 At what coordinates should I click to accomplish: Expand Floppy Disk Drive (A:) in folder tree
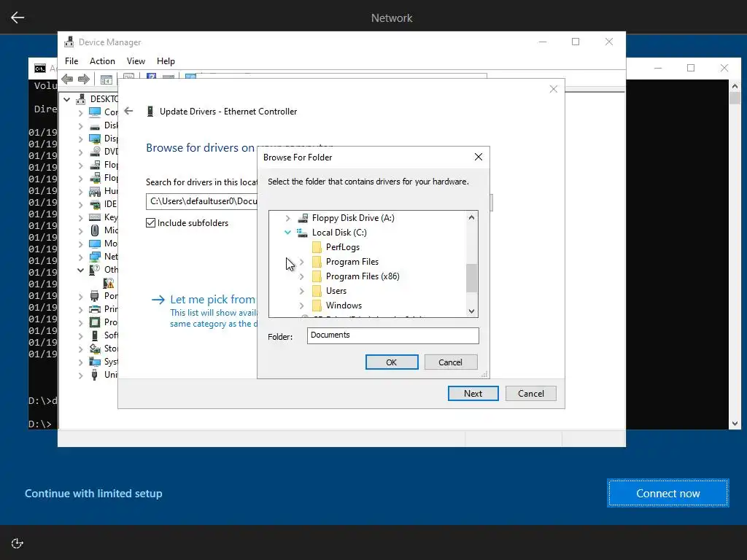click(287, 218)
